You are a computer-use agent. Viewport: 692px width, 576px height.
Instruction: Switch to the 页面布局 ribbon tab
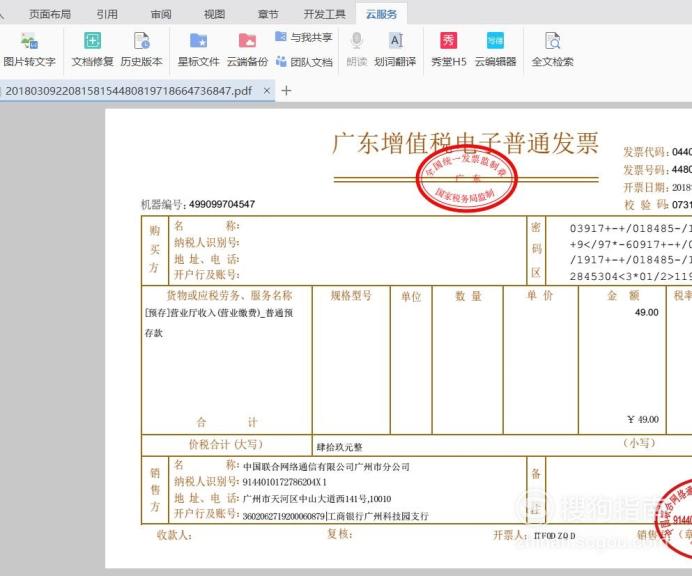point(50,14)
